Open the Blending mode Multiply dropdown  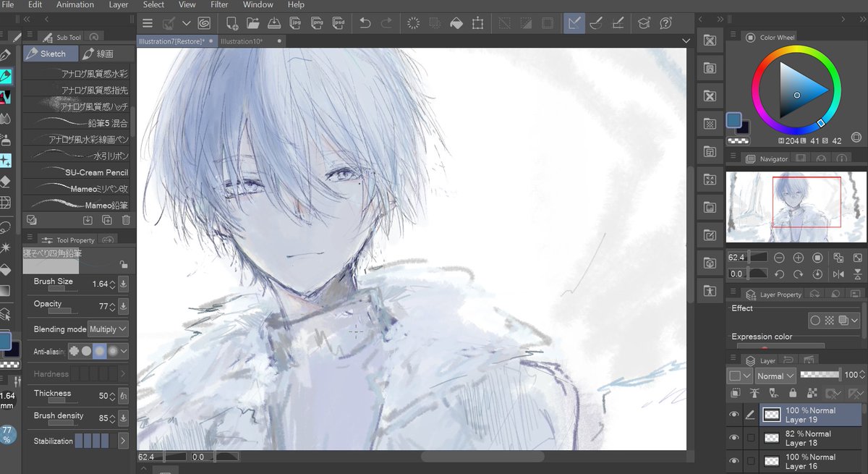tap(108, 329)
